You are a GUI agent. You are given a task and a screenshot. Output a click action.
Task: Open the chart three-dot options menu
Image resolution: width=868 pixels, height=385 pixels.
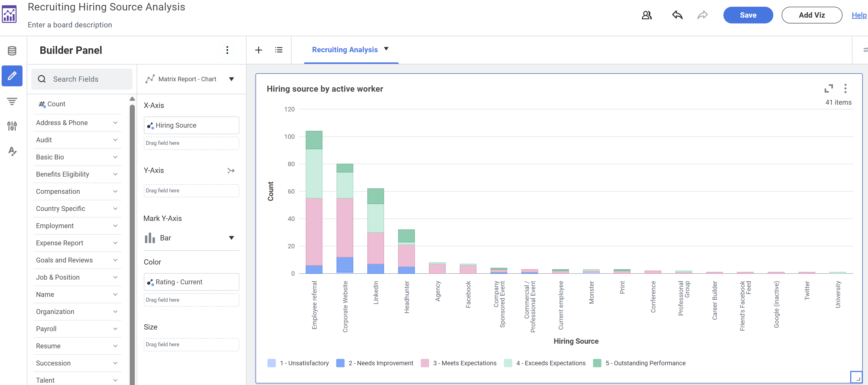click(x=845, y=89)
